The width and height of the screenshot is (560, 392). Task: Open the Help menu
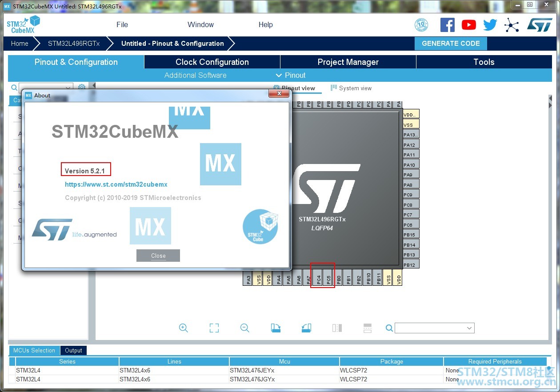coord(266,25)
